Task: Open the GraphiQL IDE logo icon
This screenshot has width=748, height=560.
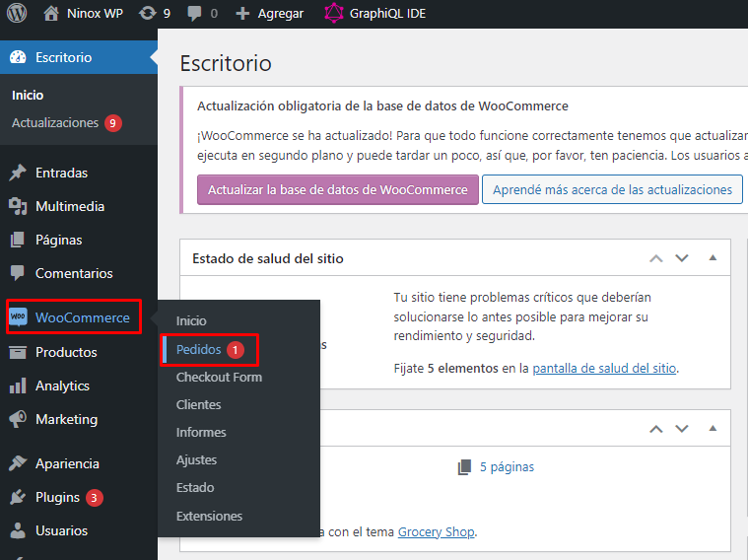Action: click(x=334, y=13)
